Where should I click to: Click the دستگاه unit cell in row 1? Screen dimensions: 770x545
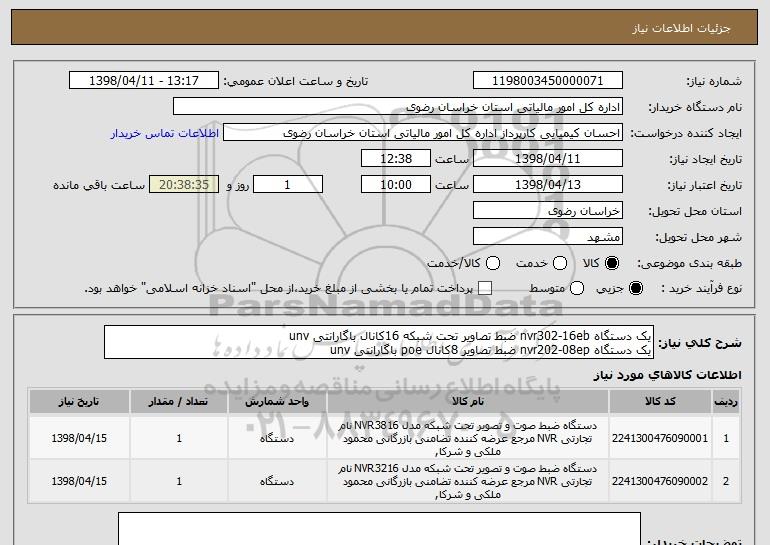coord(277,438)
